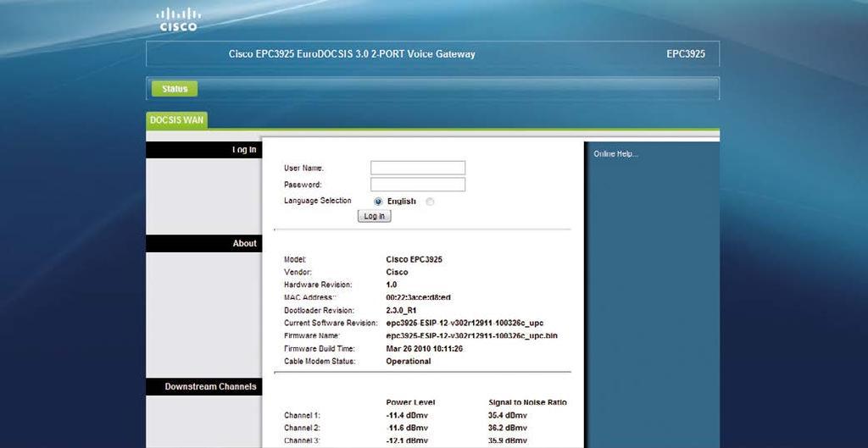Open the Status menu tab
The image size is (868, 448).
coord(175,89)
